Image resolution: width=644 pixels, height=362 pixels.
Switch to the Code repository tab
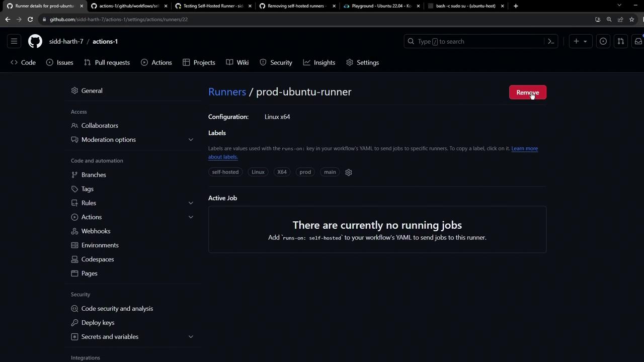point(23,62)
